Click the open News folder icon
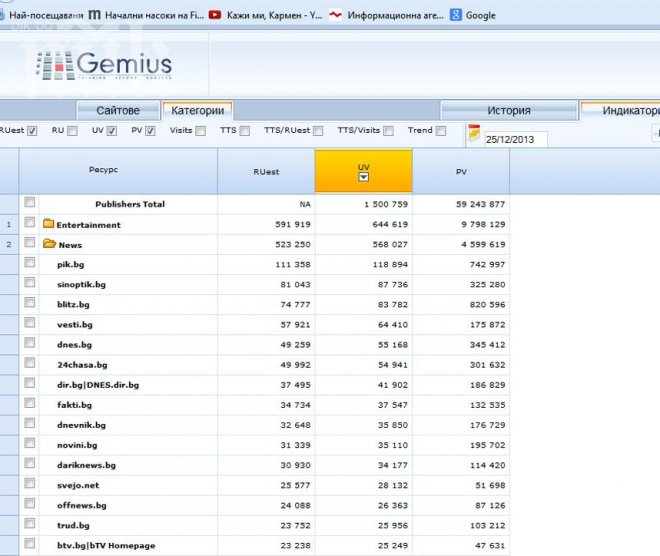This screenshot has width=660, height=556. 49,245
